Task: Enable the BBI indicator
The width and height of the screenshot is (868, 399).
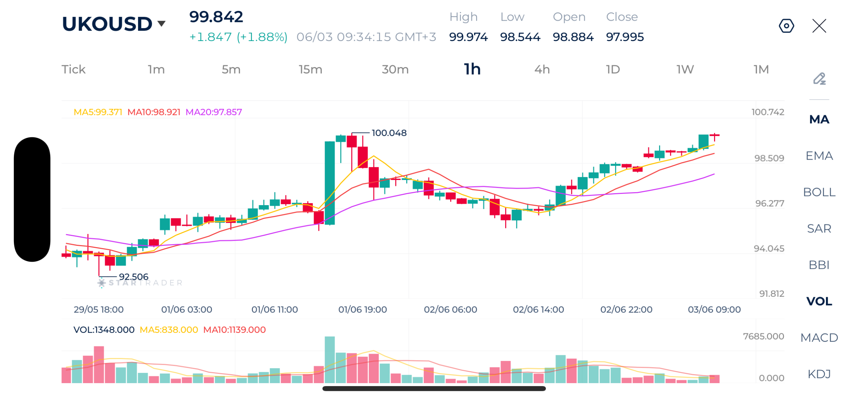Action: [819, 264]
